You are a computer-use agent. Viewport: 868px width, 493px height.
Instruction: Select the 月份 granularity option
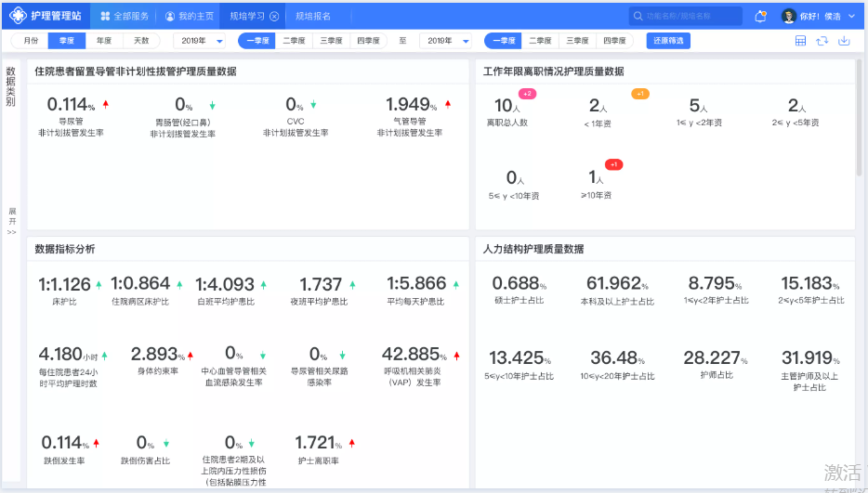pyautogui.click(x=31, y=41)
